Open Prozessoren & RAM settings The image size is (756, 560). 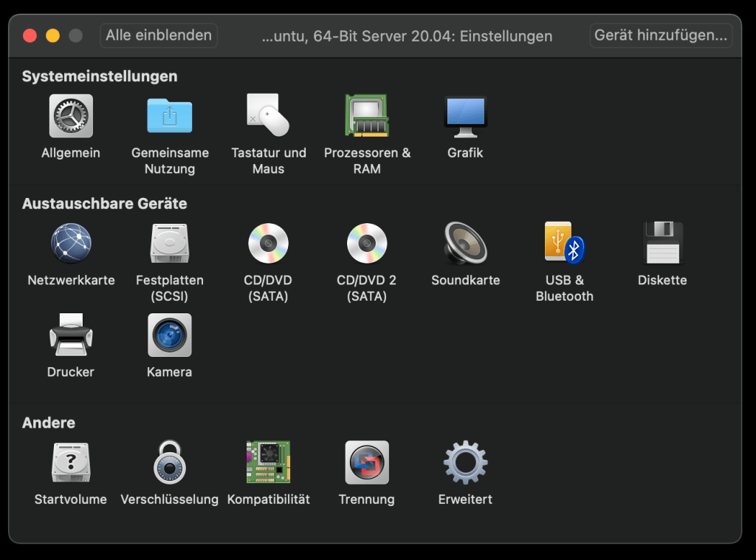[367, 116]
